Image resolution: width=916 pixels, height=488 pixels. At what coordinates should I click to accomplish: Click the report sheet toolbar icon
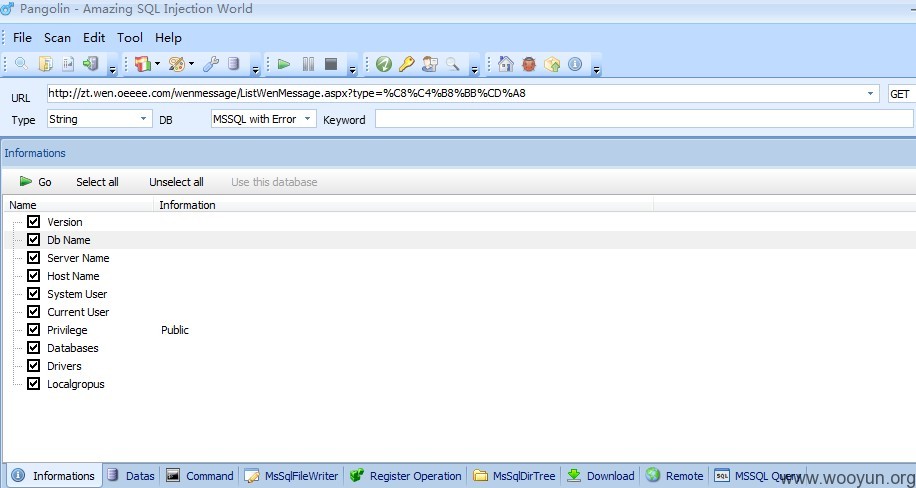click(68, 64)
